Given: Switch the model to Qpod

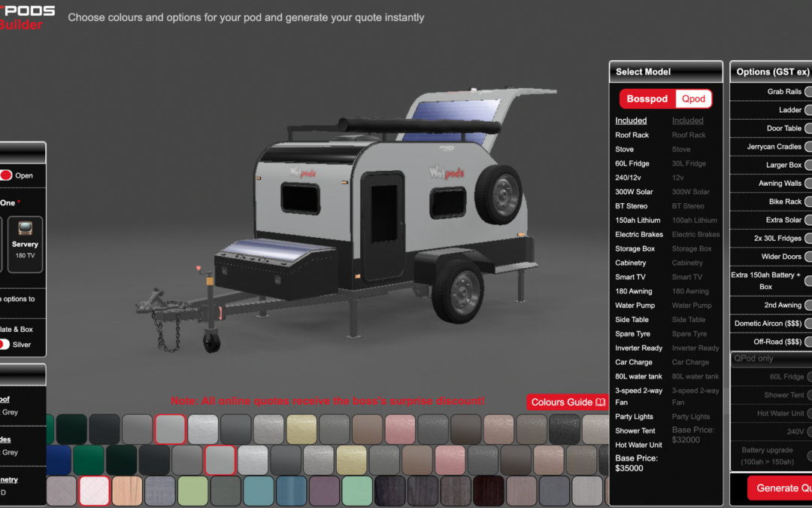Looking at the screenshot, I should coord(693,99).
